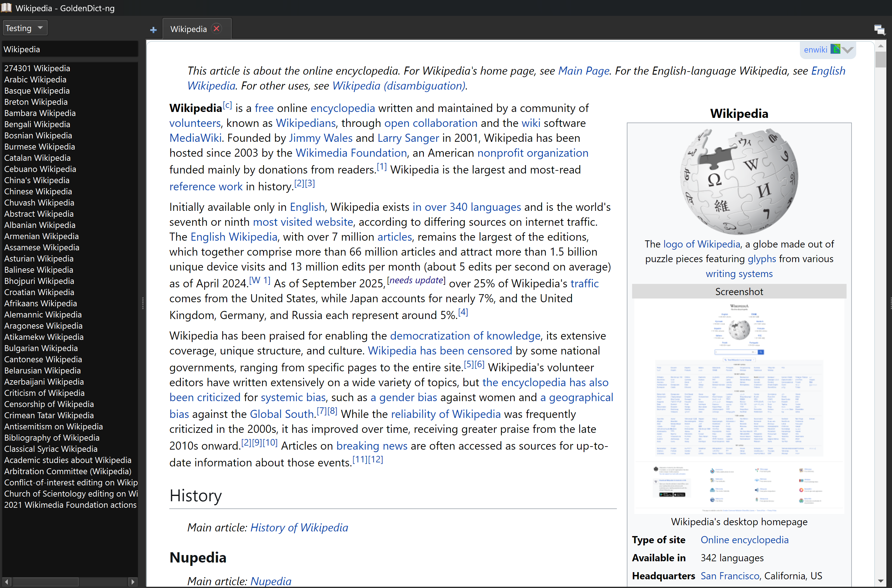Open the Testing group selector chevron

coord(40,27)
